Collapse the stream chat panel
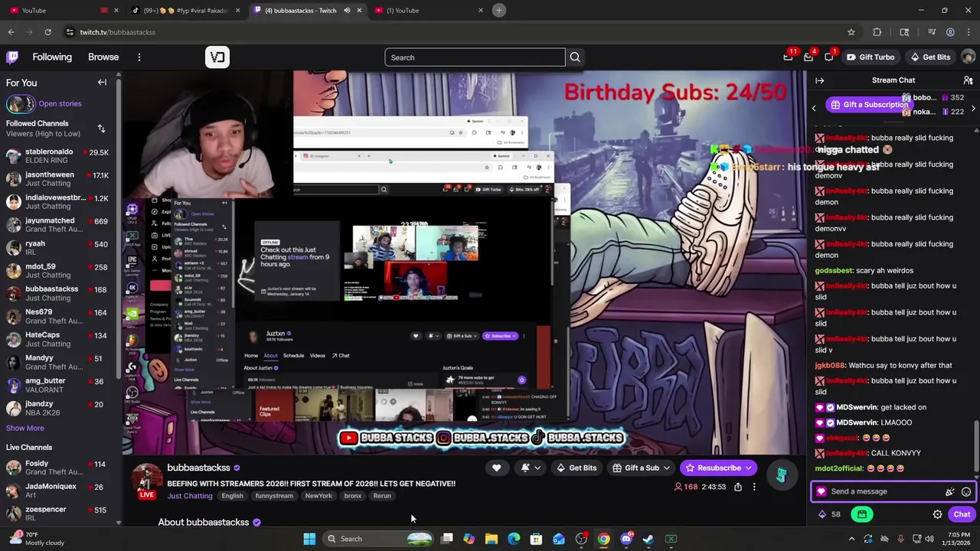 pos(819,80)
